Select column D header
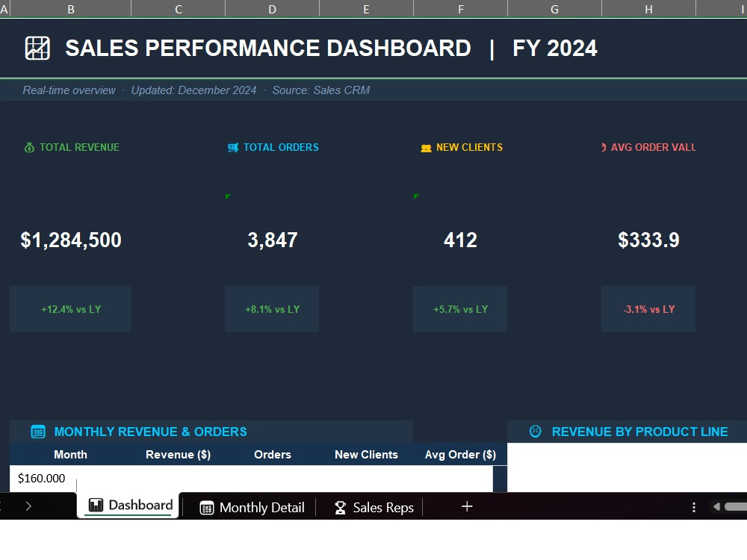 [x=272, y=9]
